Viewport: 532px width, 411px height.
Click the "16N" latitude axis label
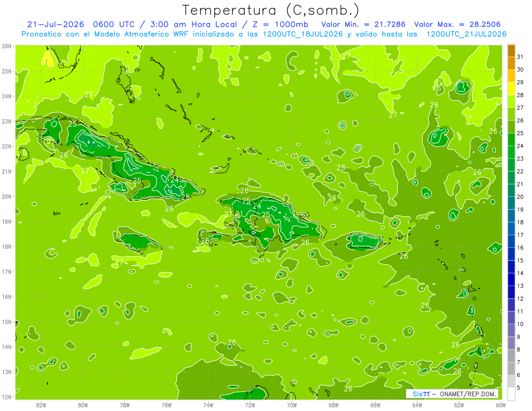coord(7,297)
